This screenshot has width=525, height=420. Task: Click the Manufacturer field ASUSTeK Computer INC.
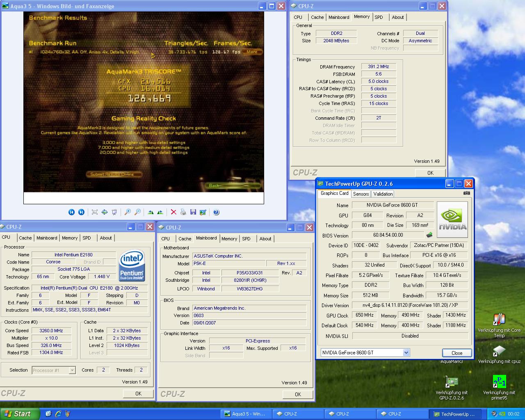(x=249, y=256)
